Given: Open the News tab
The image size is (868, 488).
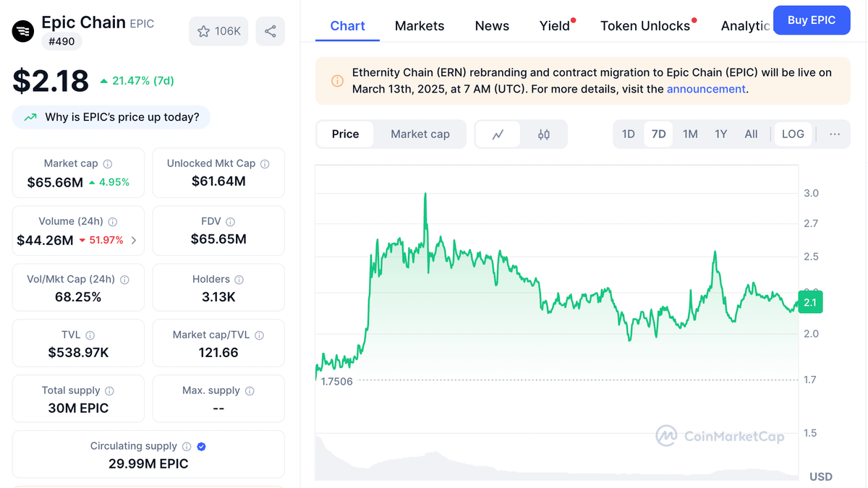Looking at the screenshot, I should click(492, 26).
